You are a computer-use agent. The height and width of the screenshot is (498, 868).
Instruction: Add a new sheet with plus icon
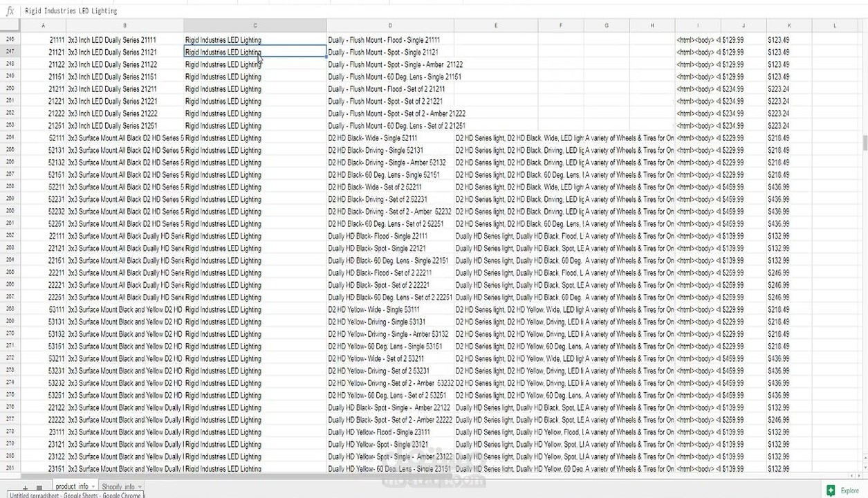point(25,488)
